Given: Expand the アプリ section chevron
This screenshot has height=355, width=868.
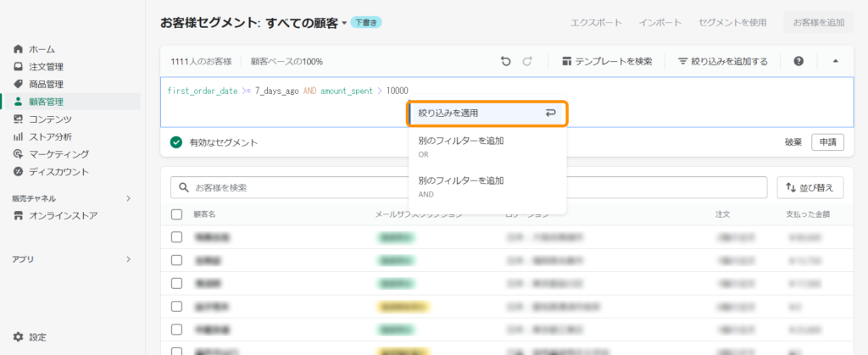Looking at the screenshot, I should (128, 259).
